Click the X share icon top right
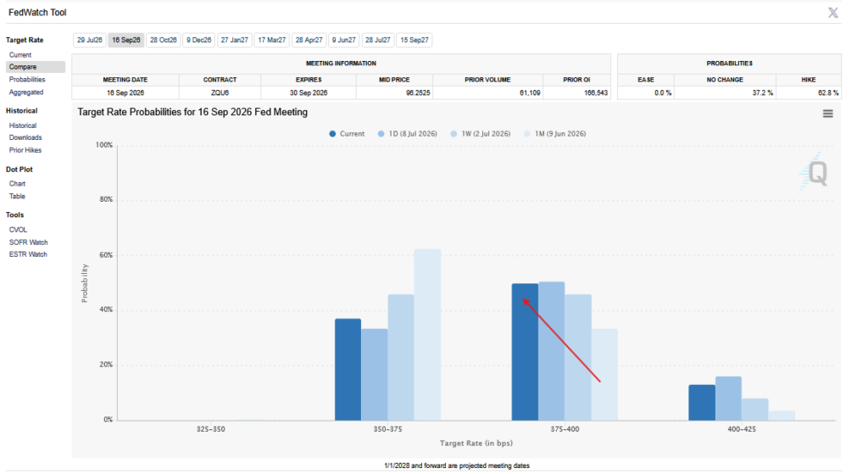The width and height of the screenshot is (868, 474). [x=832, y=13]
